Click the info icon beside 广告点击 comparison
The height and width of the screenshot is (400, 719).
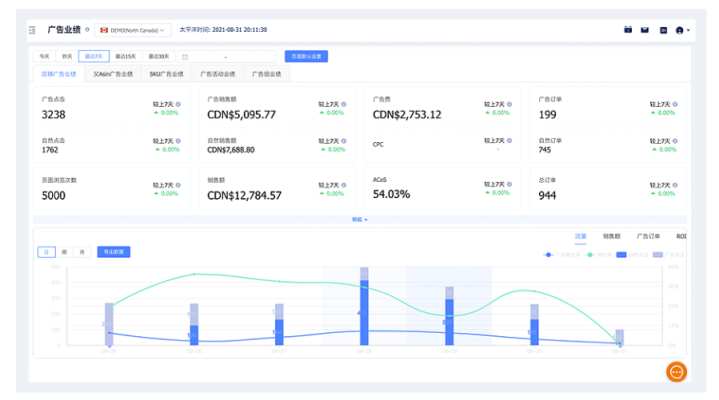(x=183, y=104)
